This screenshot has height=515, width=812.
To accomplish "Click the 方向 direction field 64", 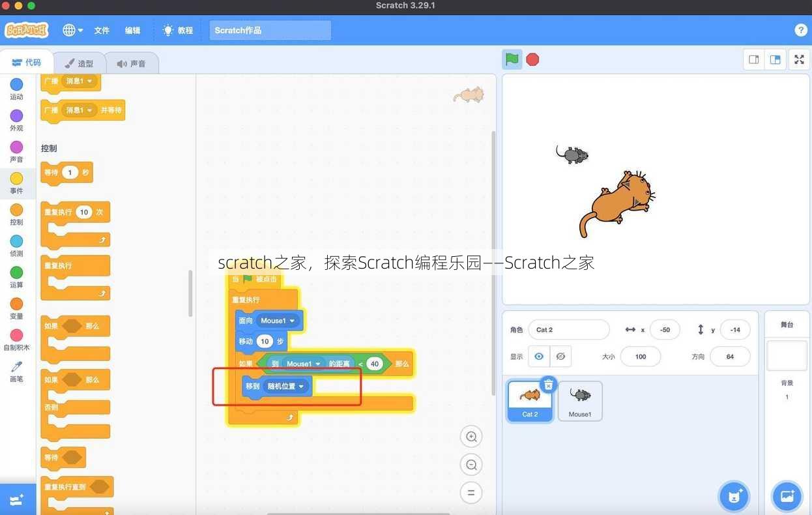I will pyautogui.click(x=730, y=357).
